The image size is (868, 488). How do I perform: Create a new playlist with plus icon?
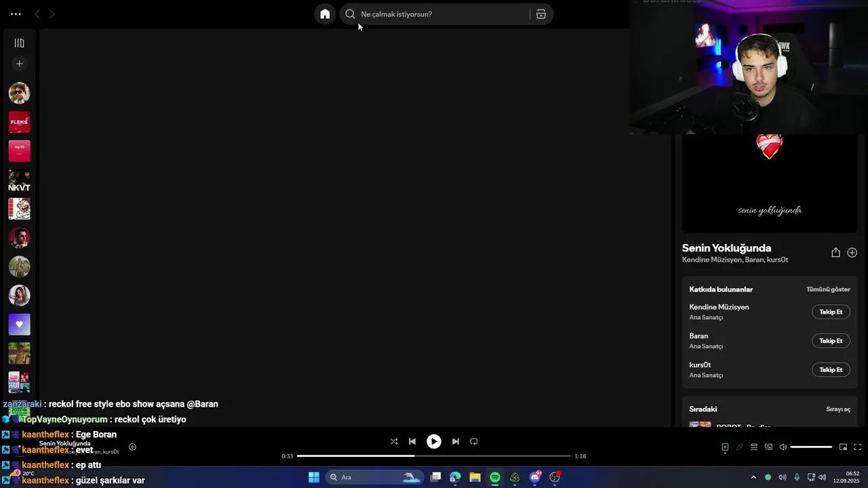click(x=19, y=64)
